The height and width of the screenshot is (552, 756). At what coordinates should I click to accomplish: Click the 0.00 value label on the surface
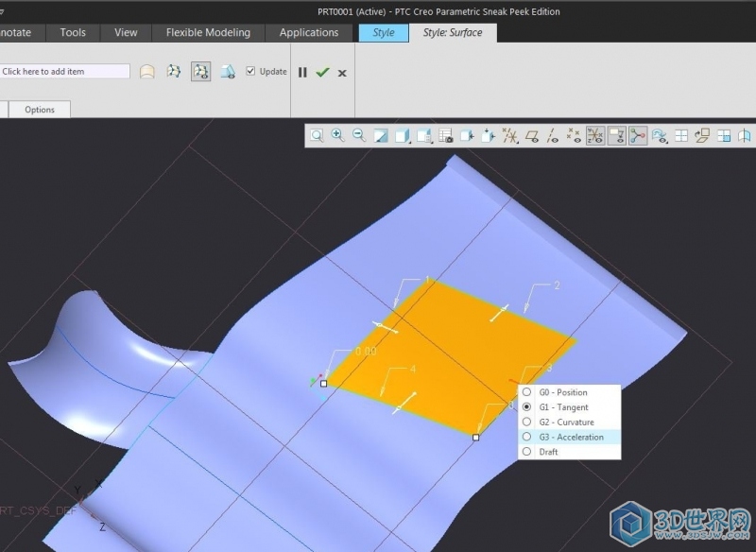pyautogui.click(x=366, y=352)
